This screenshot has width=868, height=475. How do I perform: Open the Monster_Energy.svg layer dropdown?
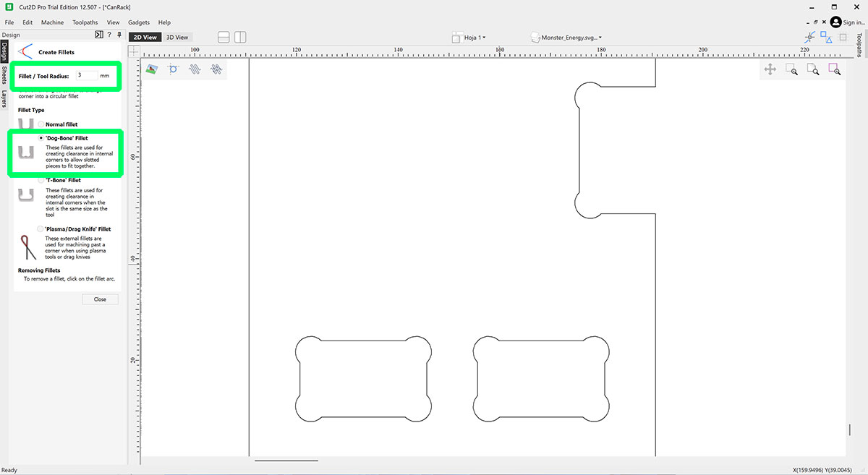pos(571,37)
